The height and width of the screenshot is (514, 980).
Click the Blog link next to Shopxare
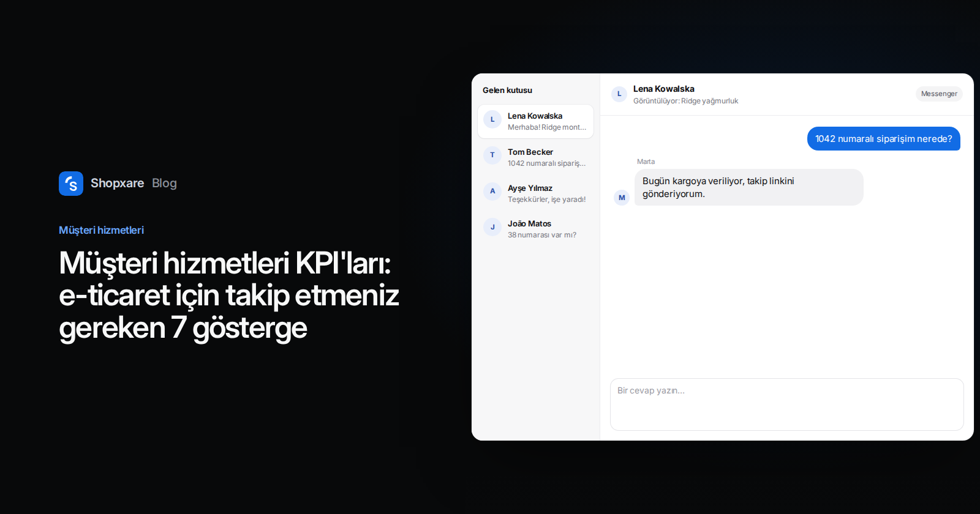164,183
